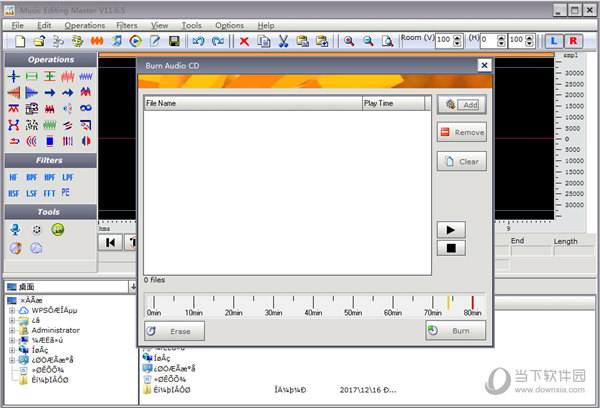Click the Cut scissors icon

pyautogui.click(x=283, y=41)
